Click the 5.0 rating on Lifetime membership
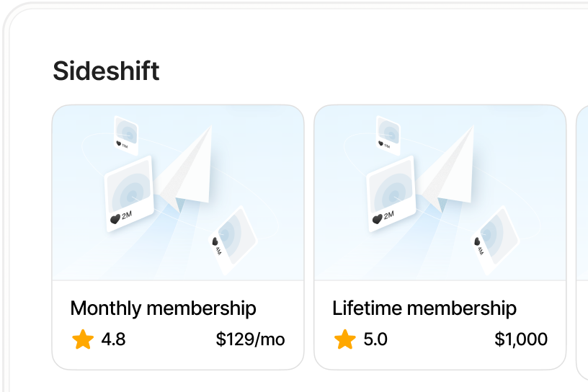Viewport: 588px width, 392px height. pyautogui.click(x=375, y=339)
